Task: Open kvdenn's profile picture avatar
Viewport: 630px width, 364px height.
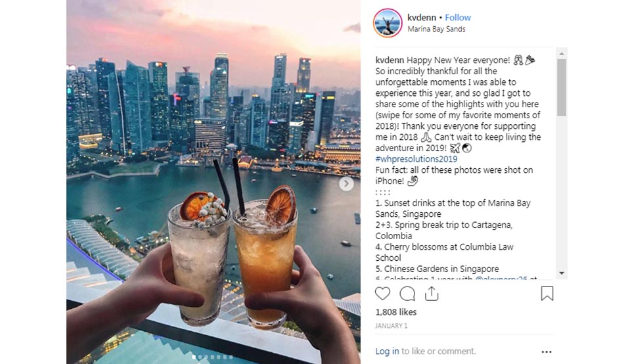Action: point(388,23)
